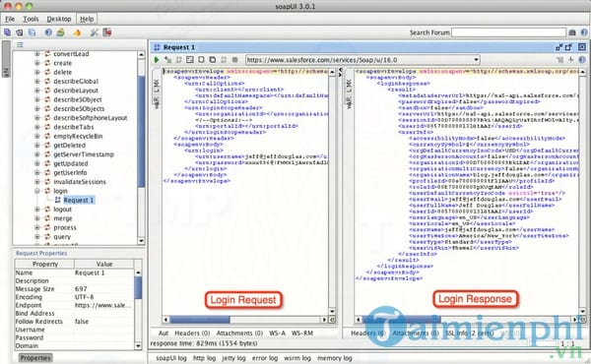Open the File menu
591x364 pixels.
[x=10, y=19]
